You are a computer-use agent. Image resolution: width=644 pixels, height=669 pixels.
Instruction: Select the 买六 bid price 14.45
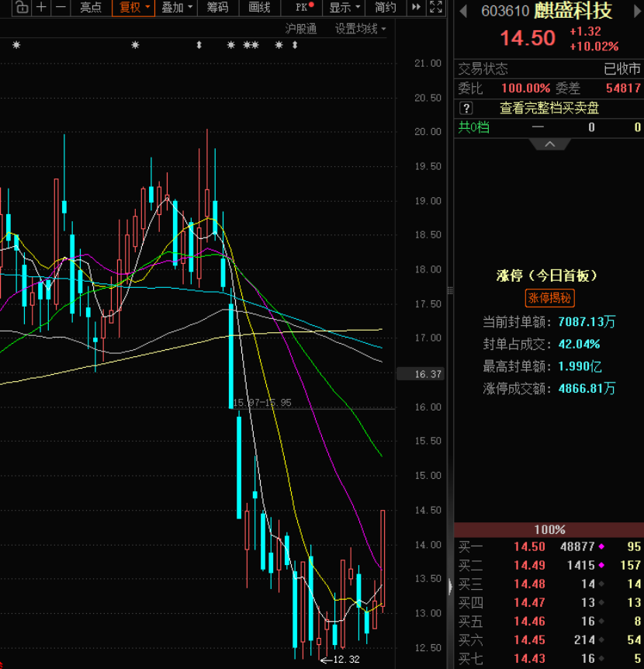(529, 640)
